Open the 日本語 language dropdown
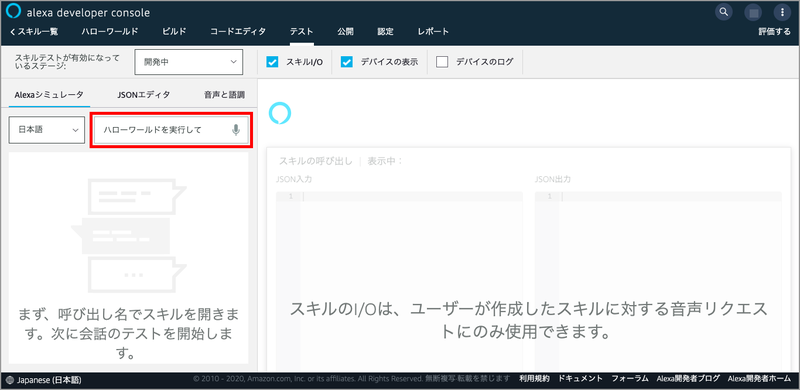This screenshot has height=390, width=800. tap(46, 130)
